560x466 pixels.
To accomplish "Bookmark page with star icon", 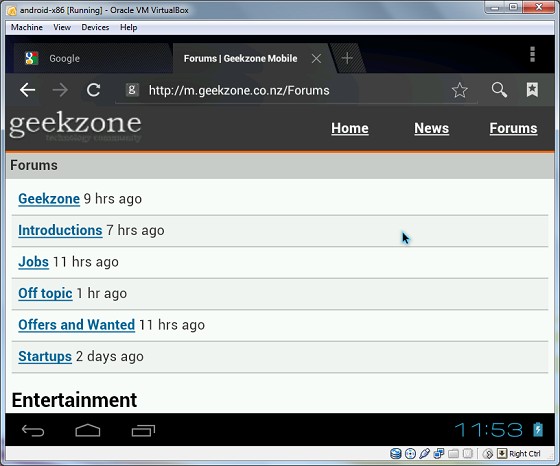I will [459, 90].
